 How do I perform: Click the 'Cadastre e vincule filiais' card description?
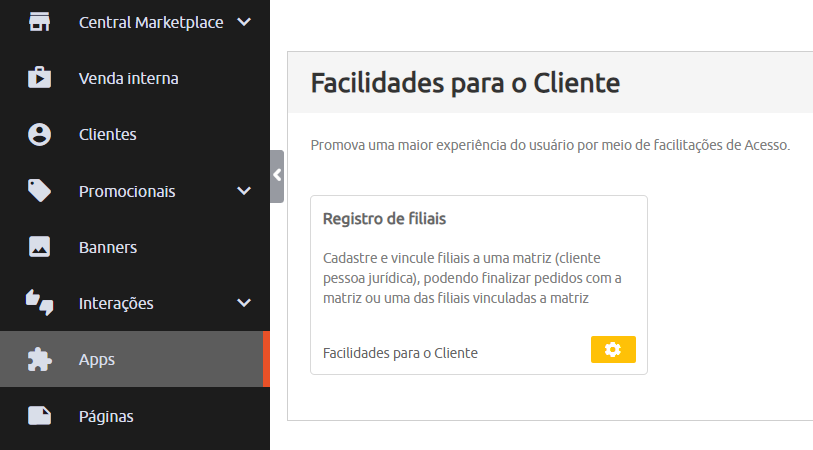pyautogui.click(x=472, y=278)
